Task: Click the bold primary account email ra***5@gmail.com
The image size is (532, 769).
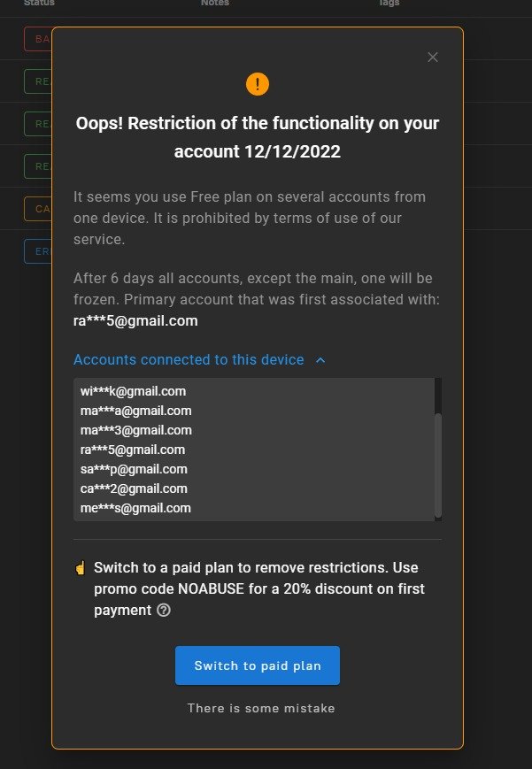Action: coord(135,320)
